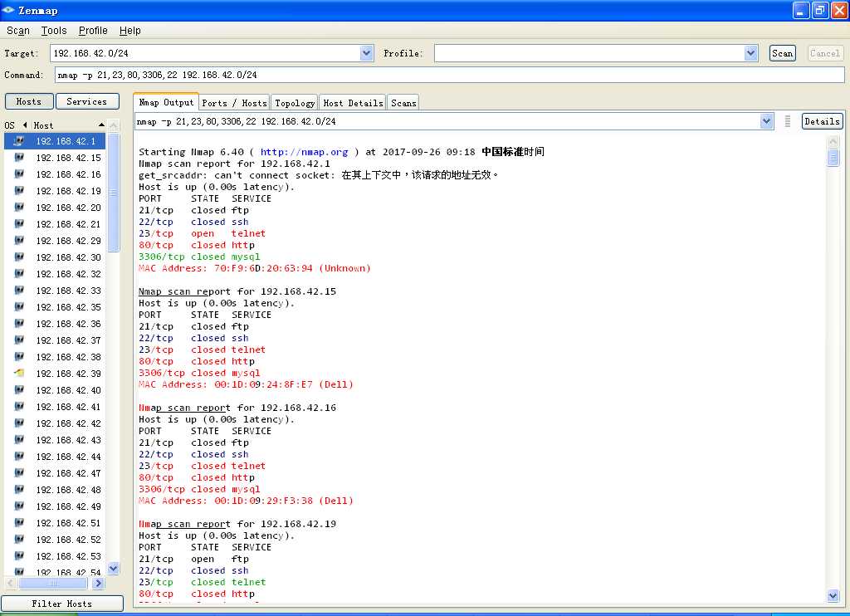850x616 pixels.
Task: Click the OS column header
Action: pyautogui.click(x=10, y=125)
